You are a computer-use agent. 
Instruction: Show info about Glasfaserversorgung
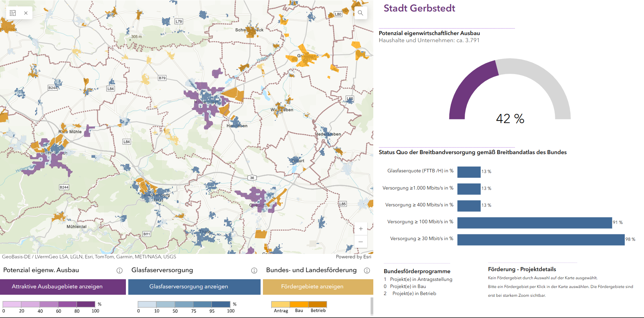coord(254,270)
